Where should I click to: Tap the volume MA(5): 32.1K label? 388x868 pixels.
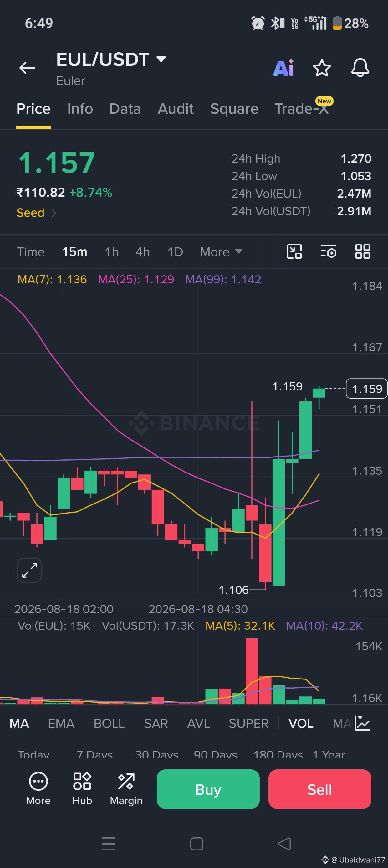(x=240, y=626)
